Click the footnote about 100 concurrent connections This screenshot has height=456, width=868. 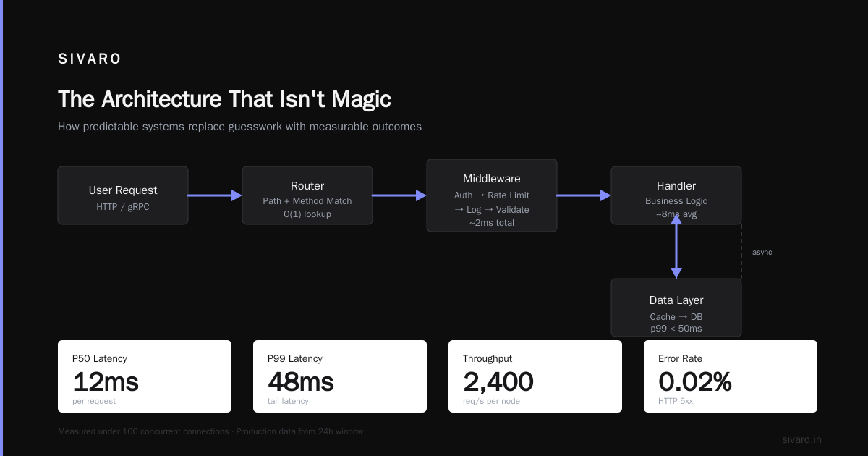tap(210, 431)
